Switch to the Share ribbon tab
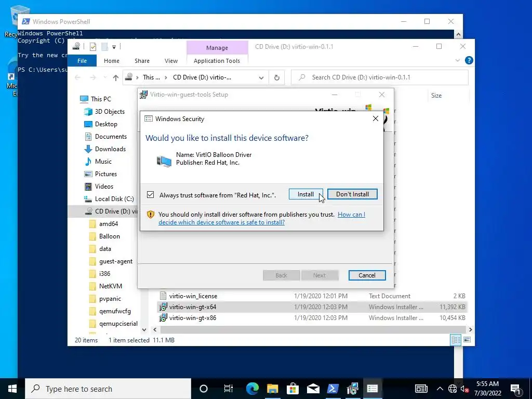Viewport: 532px width, 399px height. [142, 61]
